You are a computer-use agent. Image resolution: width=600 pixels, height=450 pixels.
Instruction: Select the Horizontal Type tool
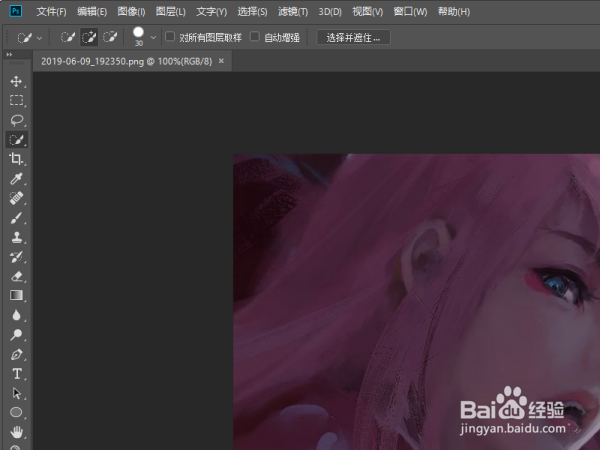(x=16, y=374)
